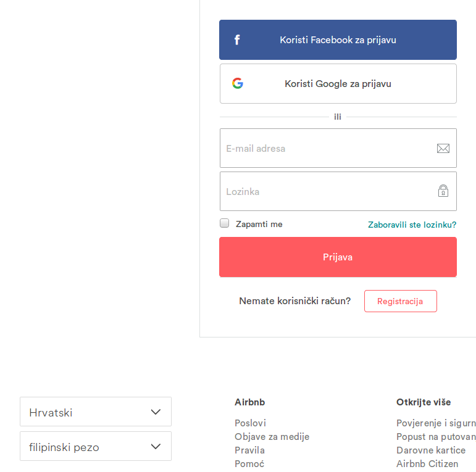Click the chevron arrow beside filipinski pezo
This screenshot has height=472, width=476.
click(x=156, y=446)
